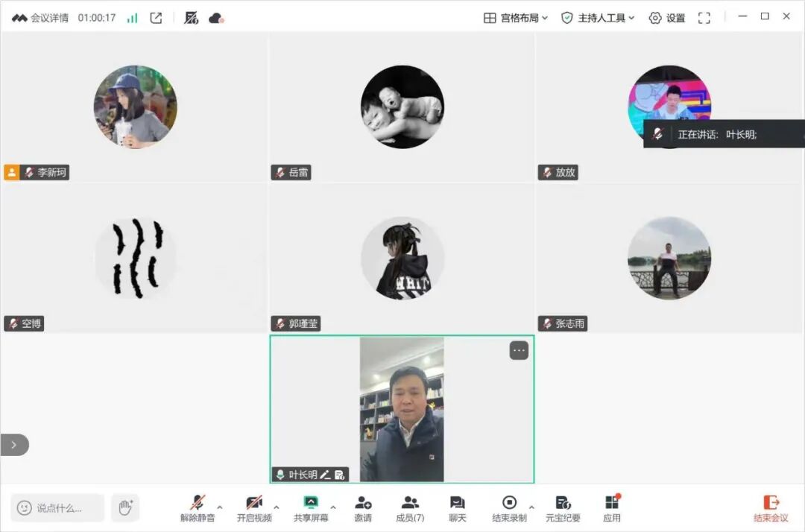The width and height of the screenshot is (805, 532).
Task: Select 空博's calligraphy avatar
Action: (135, 258)
